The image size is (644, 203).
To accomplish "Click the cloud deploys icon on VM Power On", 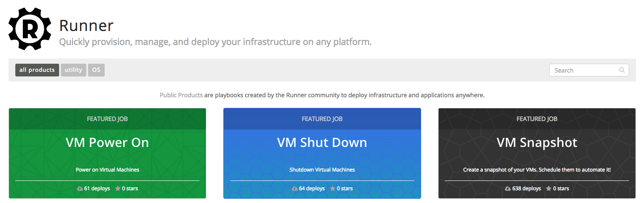I will point(80,189).
